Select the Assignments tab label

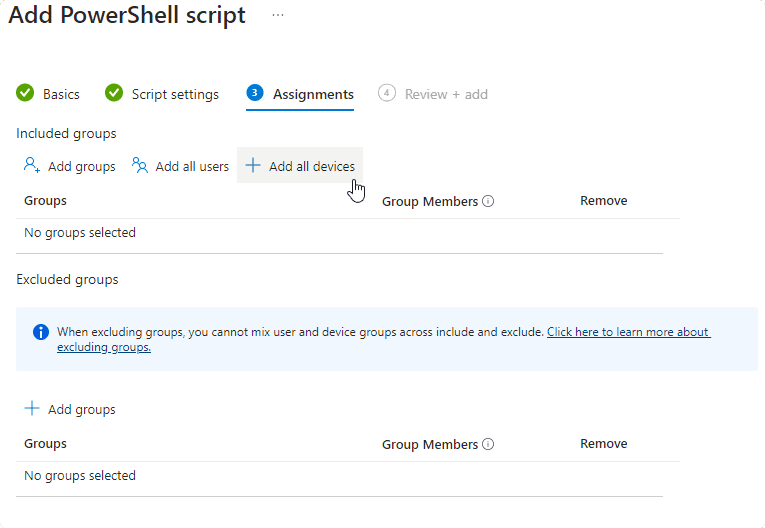tap(313, 94)
